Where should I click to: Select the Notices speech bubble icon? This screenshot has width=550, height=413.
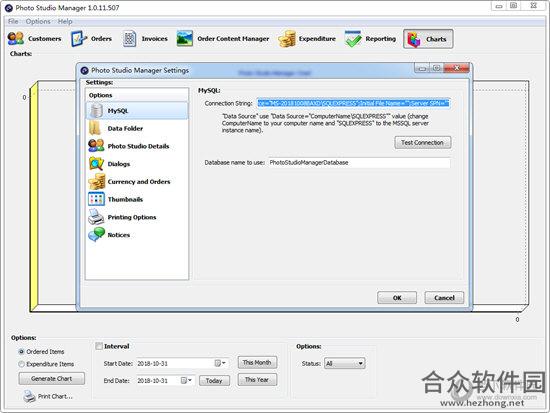96,234
